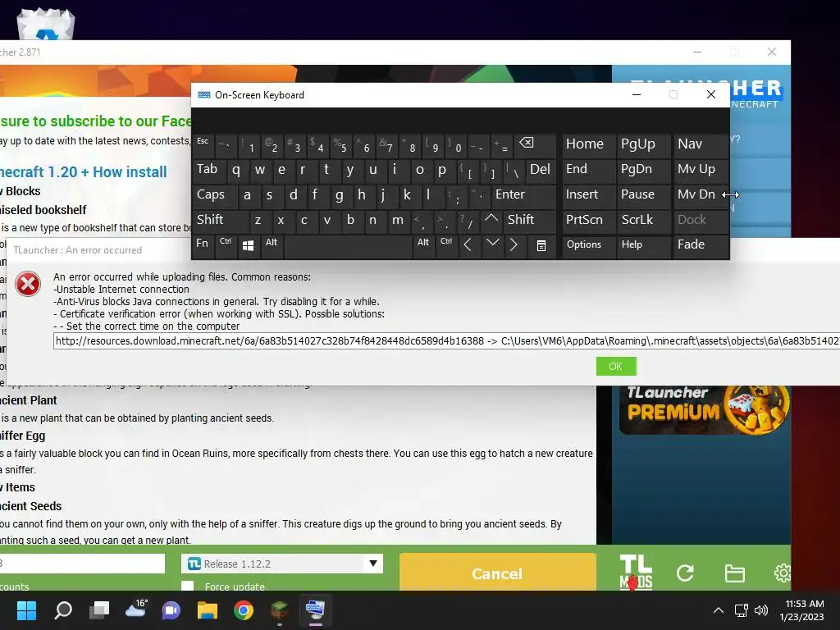
Task: Click the Minecraft grass block taskbar icon
Action: [279, 610]
